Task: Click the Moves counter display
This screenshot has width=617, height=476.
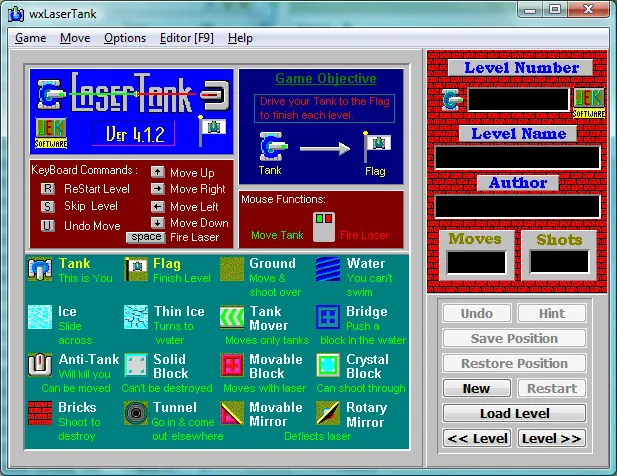Action: (x=476, y=262)
